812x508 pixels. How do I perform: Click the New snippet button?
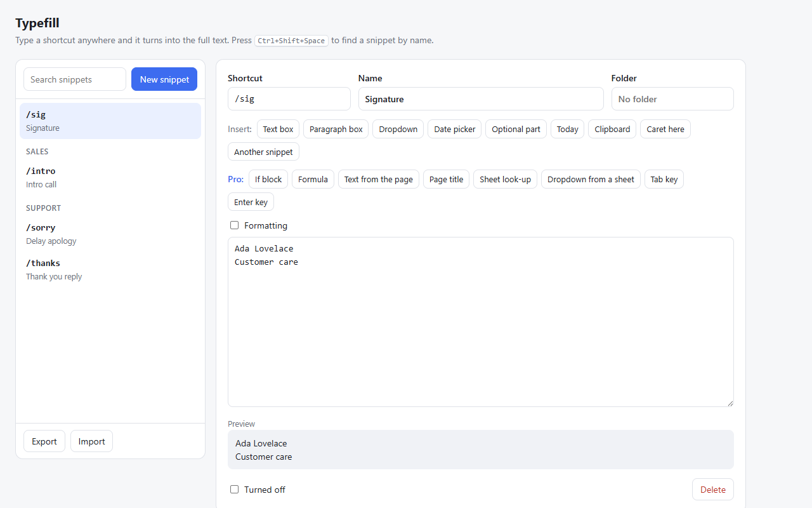coord(164,79)
